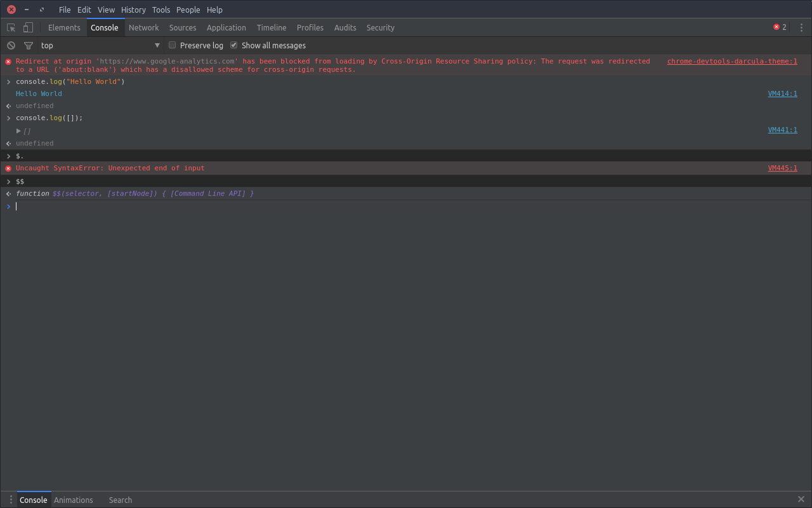812x508 pixels.
Task: Follow the VM414:1 source link
Action: tap(783, 94)
